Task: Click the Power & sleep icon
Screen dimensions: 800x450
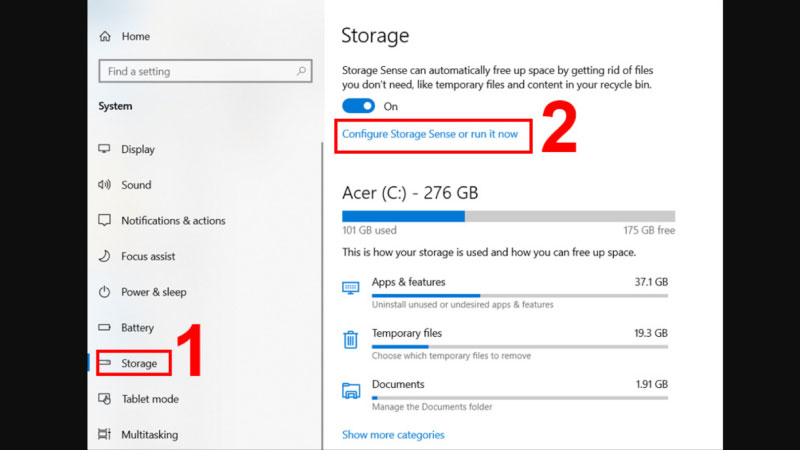Action: pos(104,292)
